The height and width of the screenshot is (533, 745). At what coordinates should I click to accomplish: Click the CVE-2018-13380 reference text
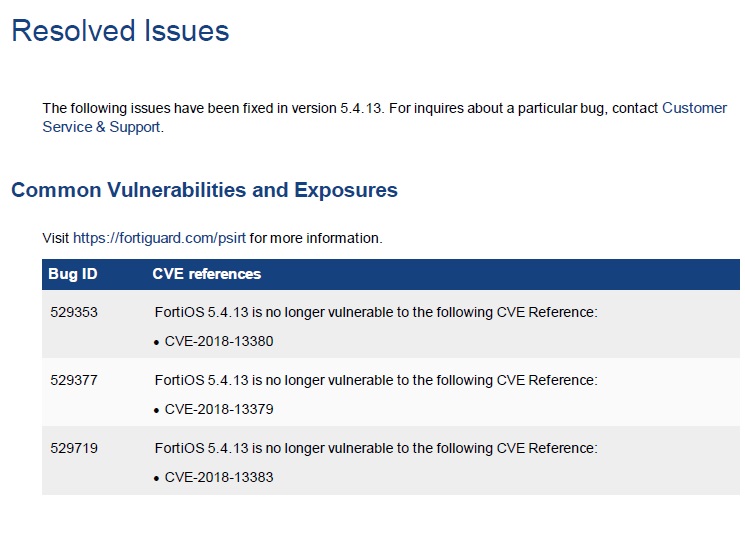[219, 341]
